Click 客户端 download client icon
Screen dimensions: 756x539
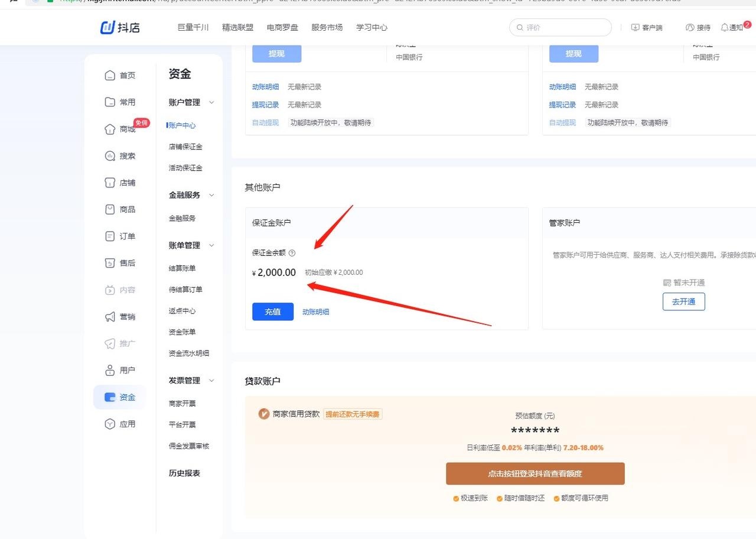(635, 28)
